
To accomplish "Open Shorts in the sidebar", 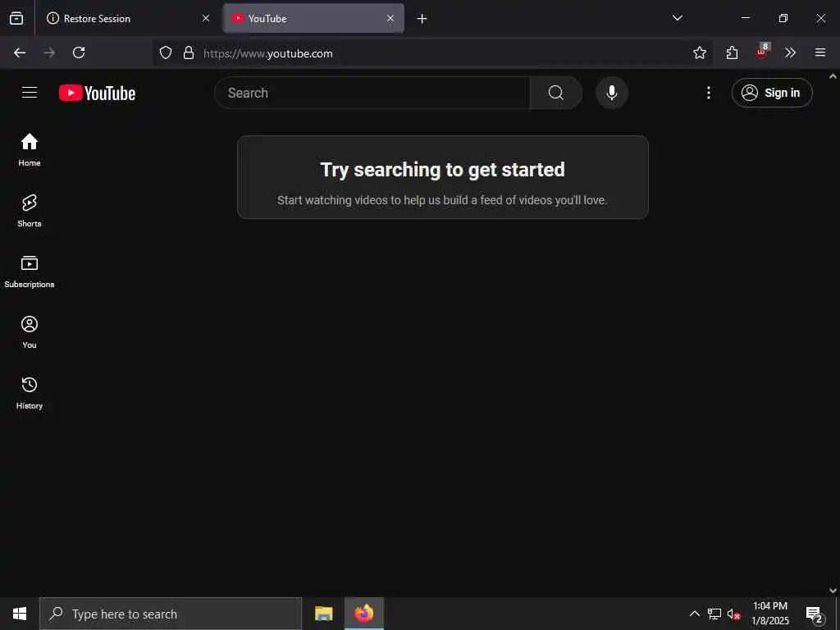I will [30, 211].
